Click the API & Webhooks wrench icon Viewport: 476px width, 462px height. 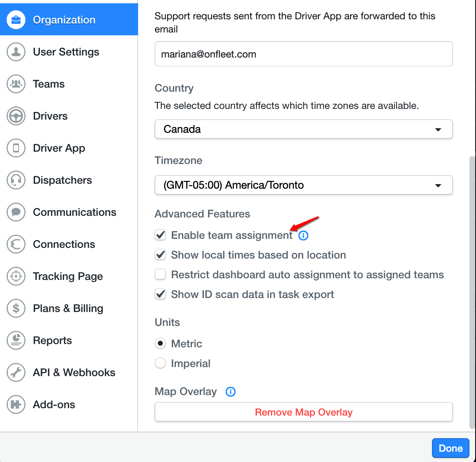(x=16, y=372)
